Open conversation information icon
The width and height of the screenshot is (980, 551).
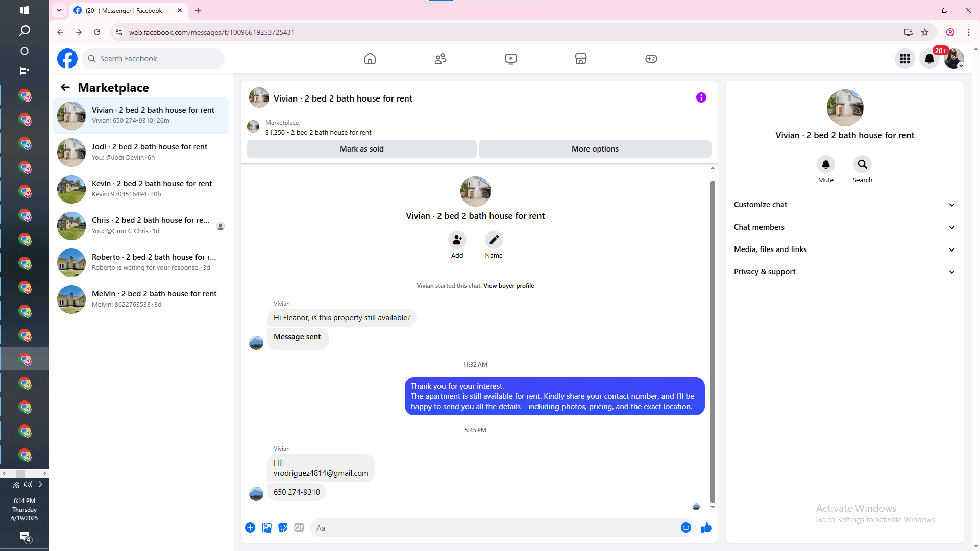tap(701, 97)
